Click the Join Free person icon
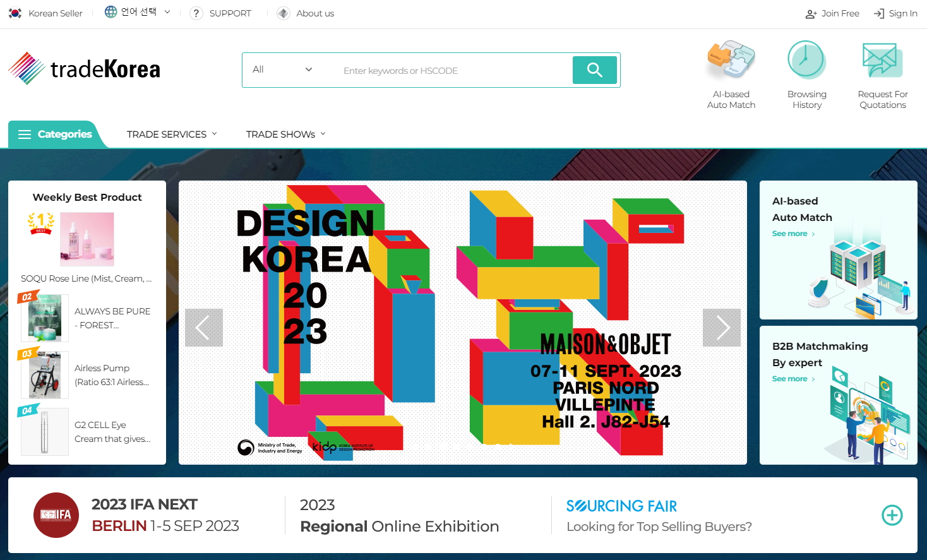927x560 pixels. point(811,14)
